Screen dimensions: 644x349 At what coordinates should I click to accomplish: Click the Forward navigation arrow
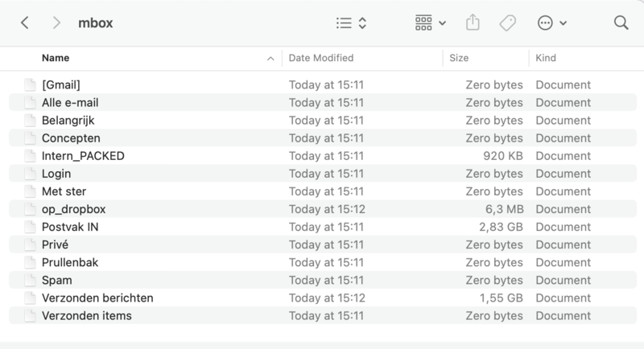point(56,23)
